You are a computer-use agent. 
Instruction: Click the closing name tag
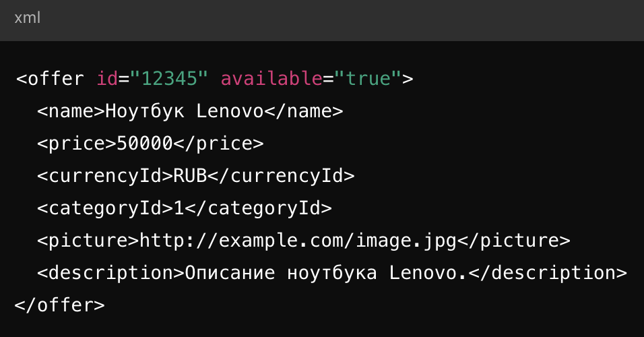303,111
